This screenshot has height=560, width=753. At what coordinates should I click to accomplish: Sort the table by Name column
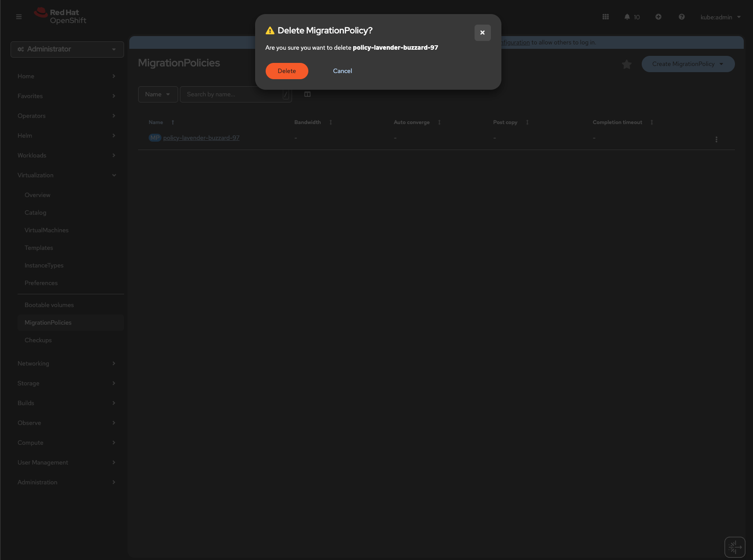(161, 122)
